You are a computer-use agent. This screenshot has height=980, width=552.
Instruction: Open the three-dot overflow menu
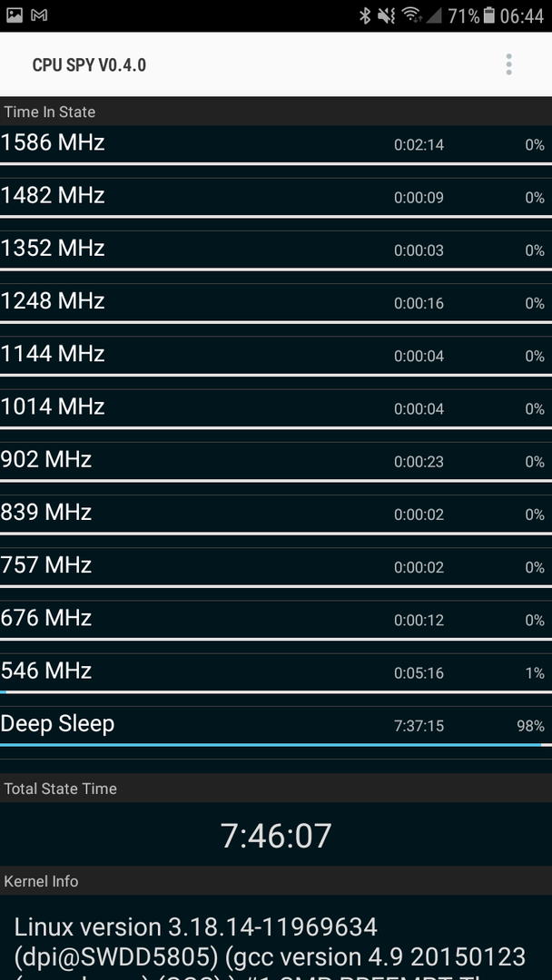pos(508,64)
